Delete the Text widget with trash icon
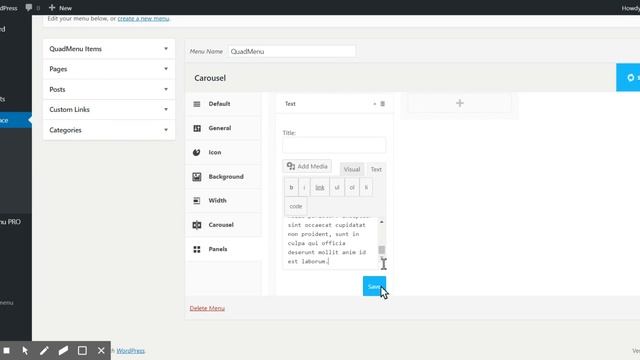This screenshot has width=640, height=360. point(382,104)
